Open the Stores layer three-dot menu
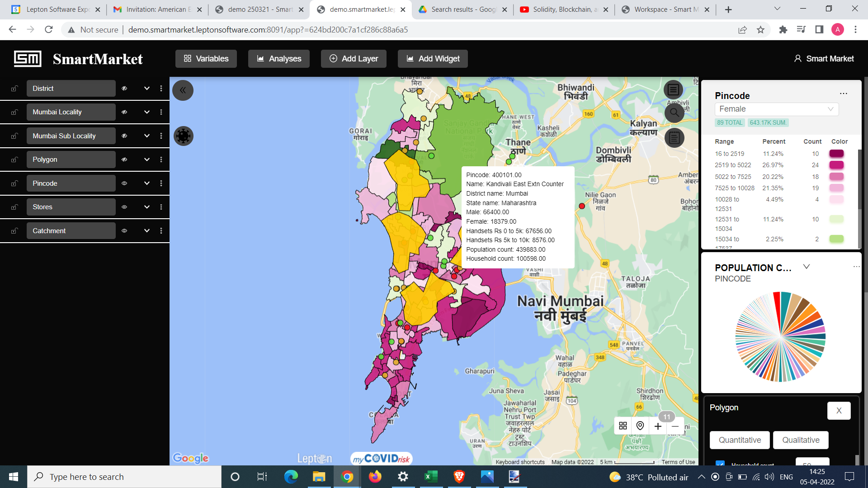 coord(161,207)
